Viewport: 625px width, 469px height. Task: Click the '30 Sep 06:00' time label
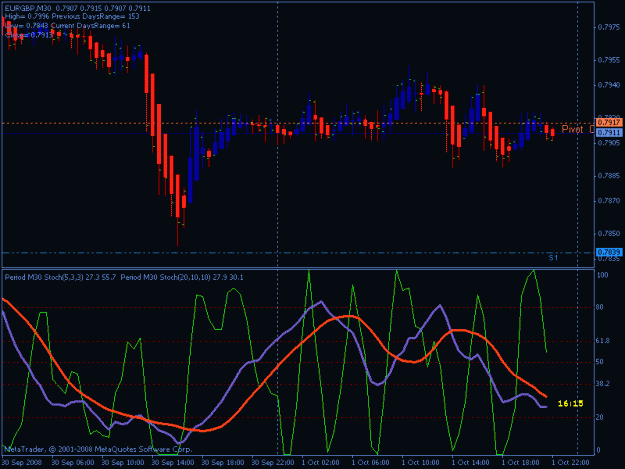click(73, 463)
